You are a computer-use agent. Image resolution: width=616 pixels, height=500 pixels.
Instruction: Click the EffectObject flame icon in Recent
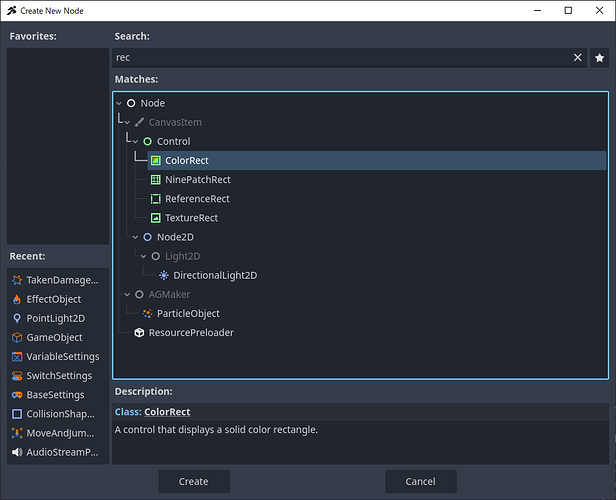(17, 299)
